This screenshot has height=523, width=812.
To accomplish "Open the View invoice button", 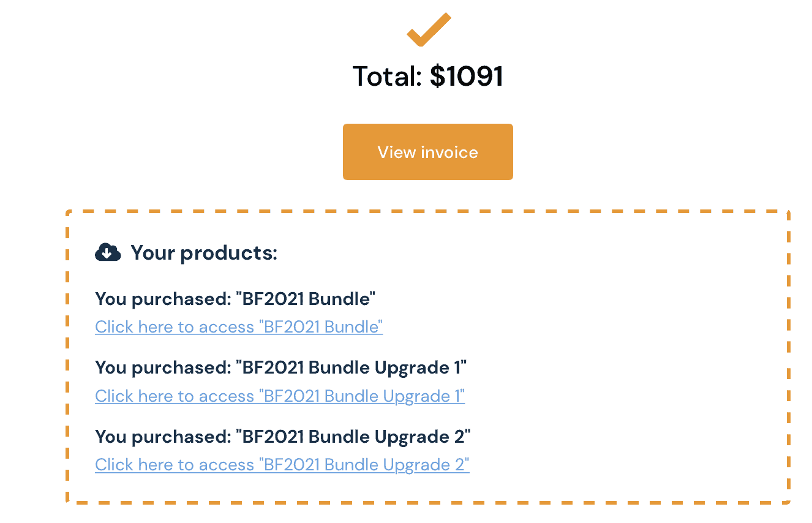I will (427, 152).
